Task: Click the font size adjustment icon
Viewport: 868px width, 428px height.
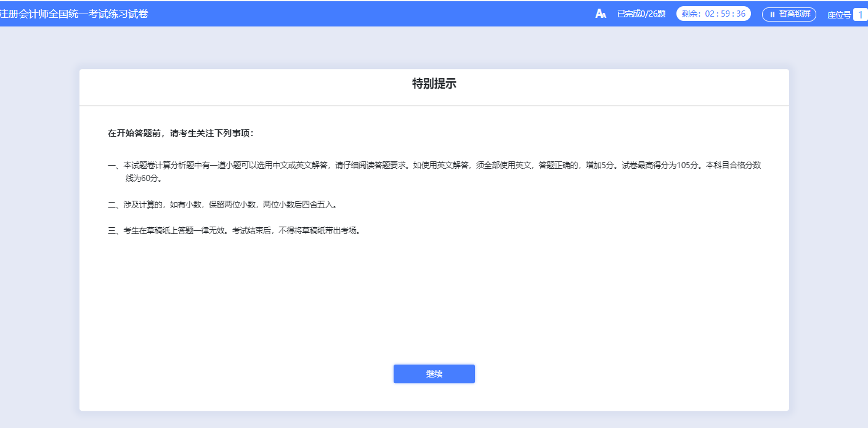Action: tap(601, 14)
